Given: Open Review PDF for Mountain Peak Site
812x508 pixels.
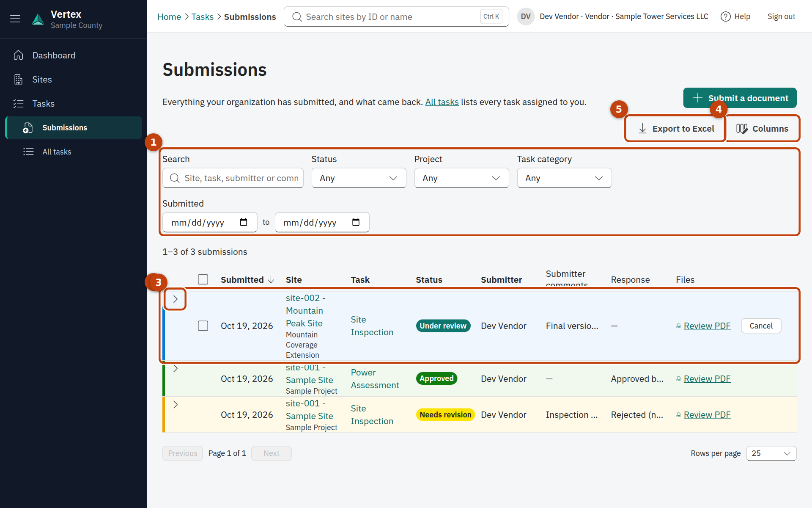Looking at the screenshot, I should click(707, 326).
